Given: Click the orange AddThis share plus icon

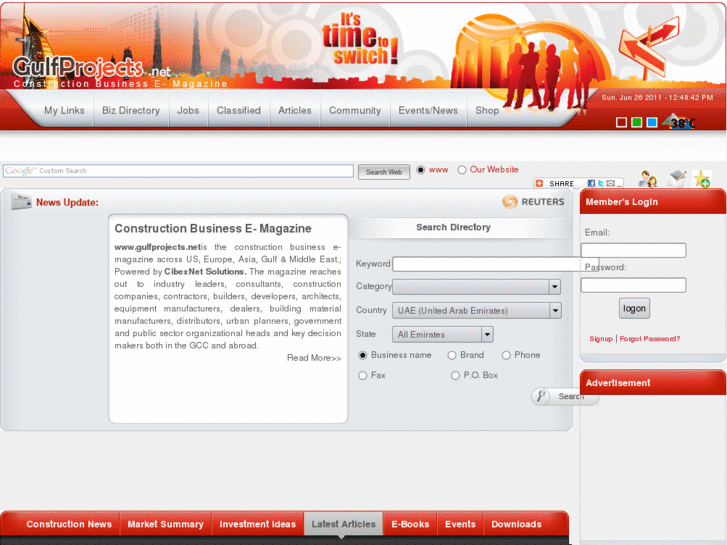Looking at the screenshot, I should tap(539, 183).
